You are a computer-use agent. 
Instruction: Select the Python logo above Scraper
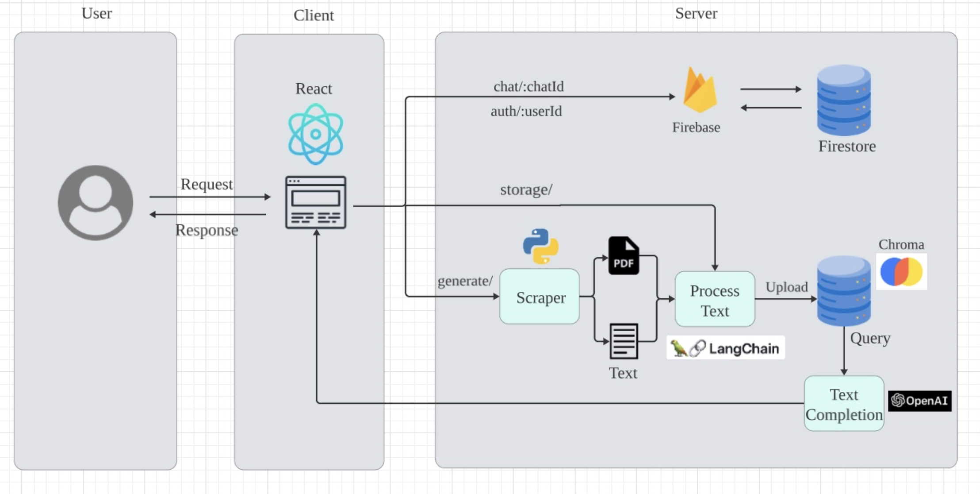click(540, 246)
